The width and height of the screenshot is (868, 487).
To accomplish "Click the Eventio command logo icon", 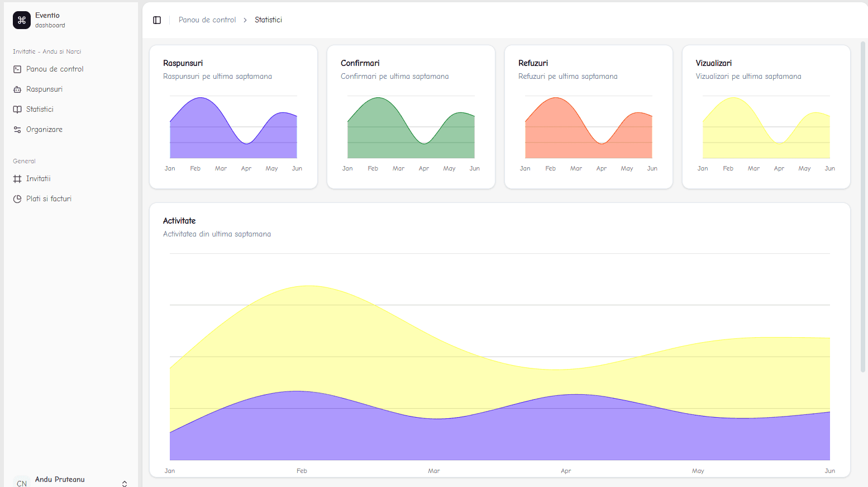I will pyautogui.click(x=22, y=20).
